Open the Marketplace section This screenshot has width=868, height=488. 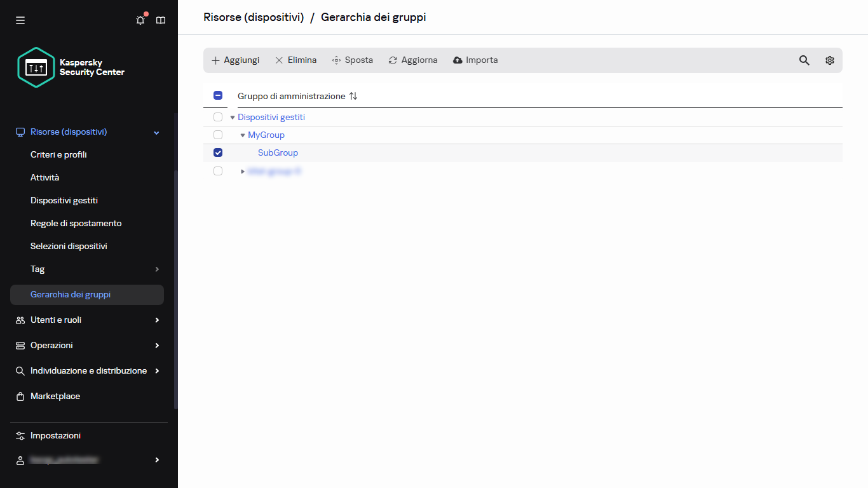[x=55, y=396]
